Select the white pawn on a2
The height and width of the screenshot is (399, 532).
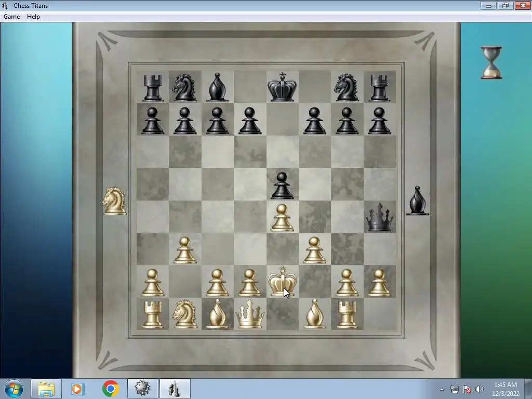152,283
